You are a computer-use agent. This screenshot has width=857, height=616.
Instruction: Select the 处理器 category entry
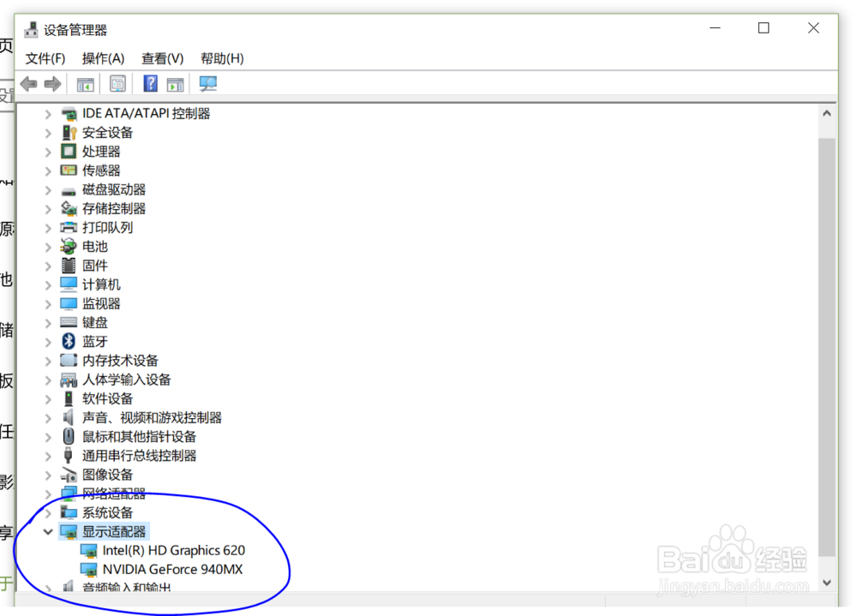click(100, 151)
